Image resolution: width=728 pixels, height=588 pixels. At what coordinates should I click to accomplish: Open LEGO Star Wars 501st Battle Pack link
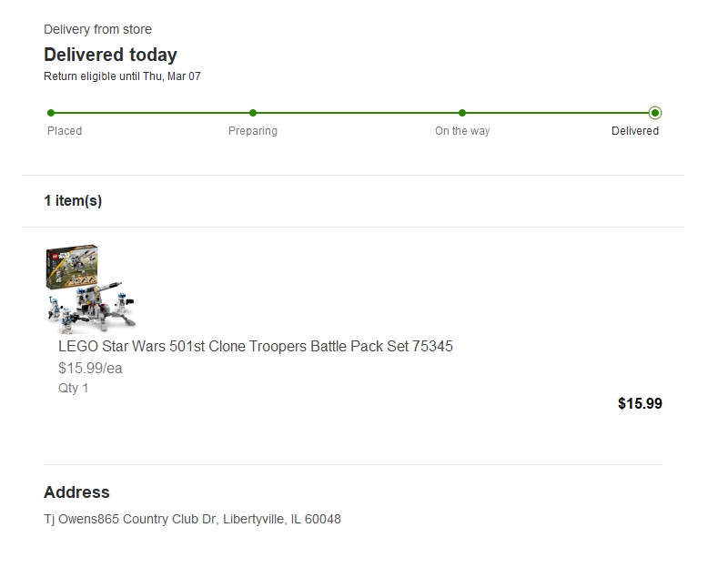(256, 346)
